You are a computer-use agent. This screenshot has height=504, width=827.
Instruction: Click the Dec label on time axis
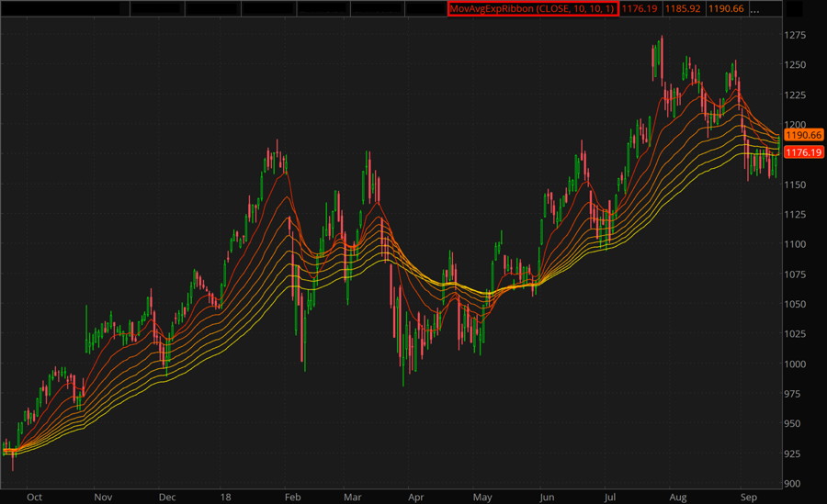click(166, 497)
